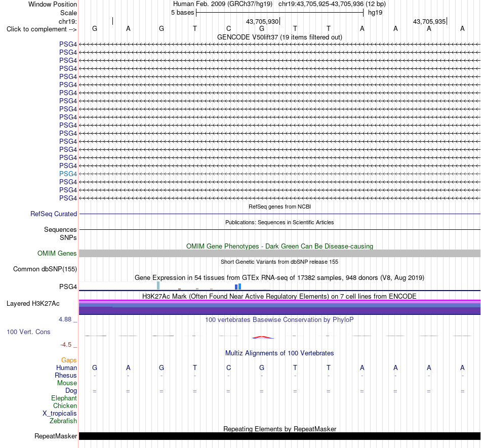Viewport: 481px width, 448px height.
Task: Click the 'Scale' track label
Action: (x=68, y=13)
